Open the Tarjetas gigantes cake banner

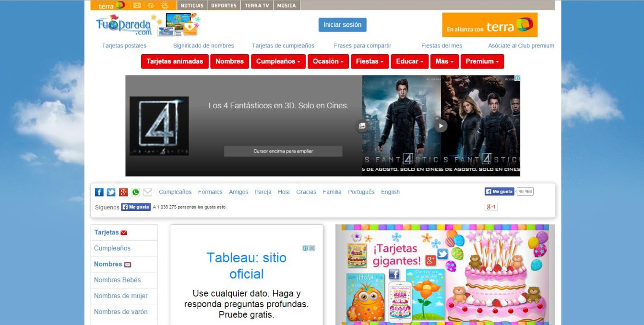445,275
